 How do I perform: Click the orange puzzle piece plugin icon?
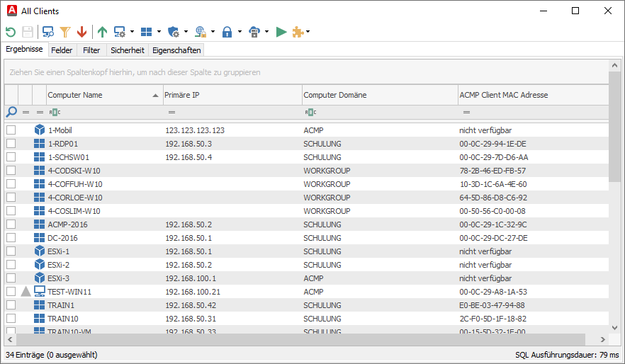click(298, 32)
